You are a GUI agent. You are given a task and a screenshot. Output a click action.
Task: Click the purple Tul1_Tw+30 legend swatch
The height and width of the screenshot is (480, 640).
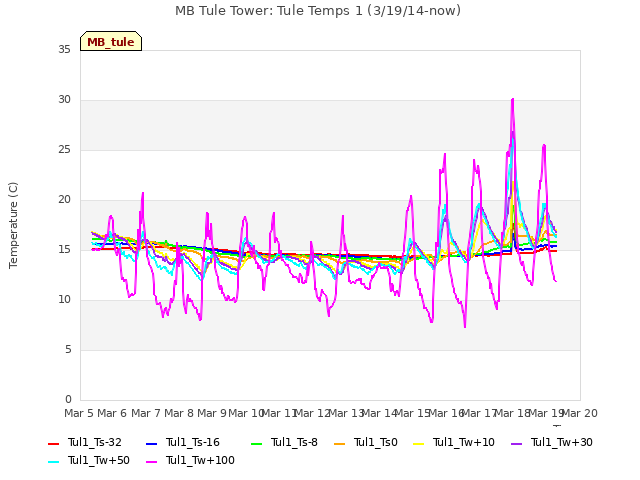(516, 443)
